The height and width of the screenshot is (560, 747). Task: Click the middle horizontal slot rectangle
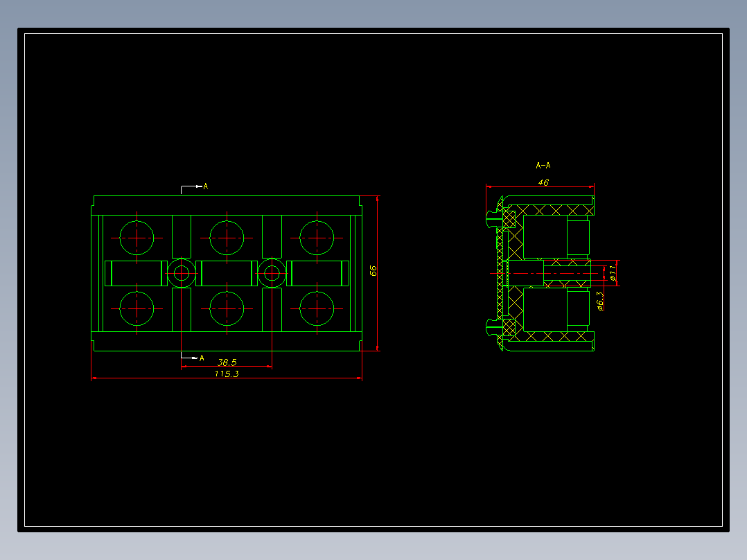pyautogui.click(x=227, y=274)
